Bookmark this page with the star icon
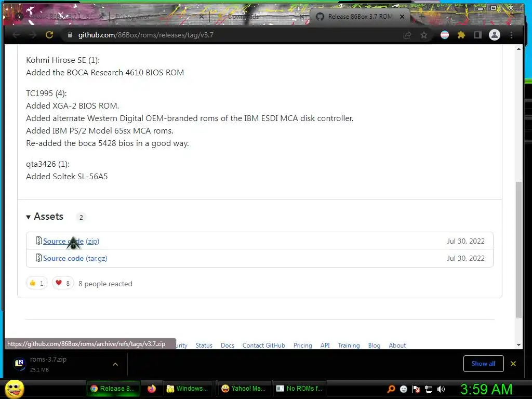The image size is (532, 399). click(424, 35)
